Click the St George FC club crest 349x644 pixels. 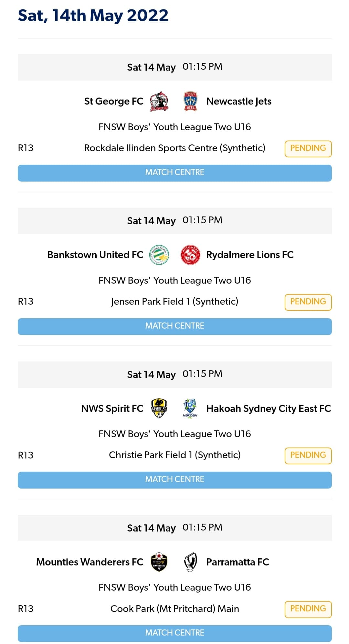[x=159, y=101]
